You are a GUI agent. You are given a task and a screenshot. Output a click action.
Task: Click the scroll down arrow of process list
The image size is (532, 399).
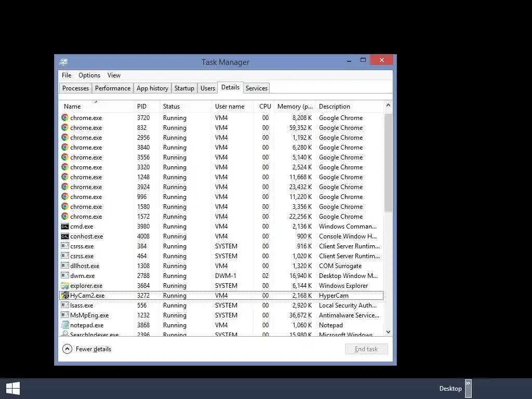click(x=388, y=332)
